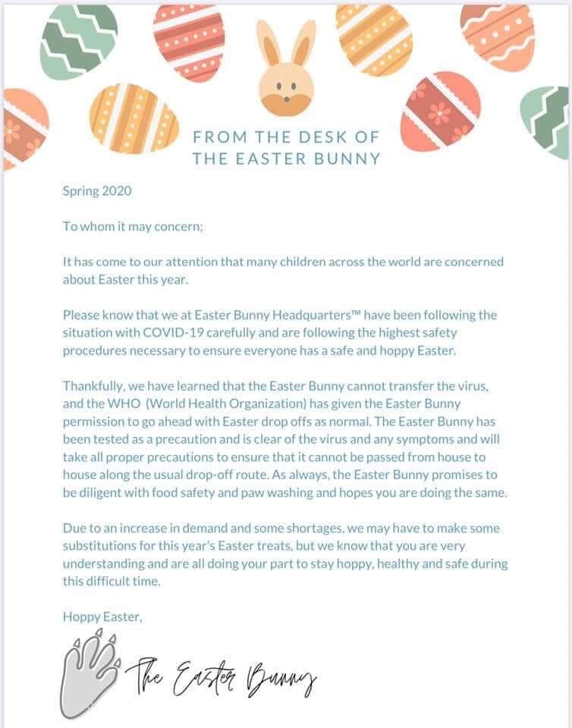Click the gray paw print icon
This screenshot has width=572, height=728.
(x=90, y=674)
